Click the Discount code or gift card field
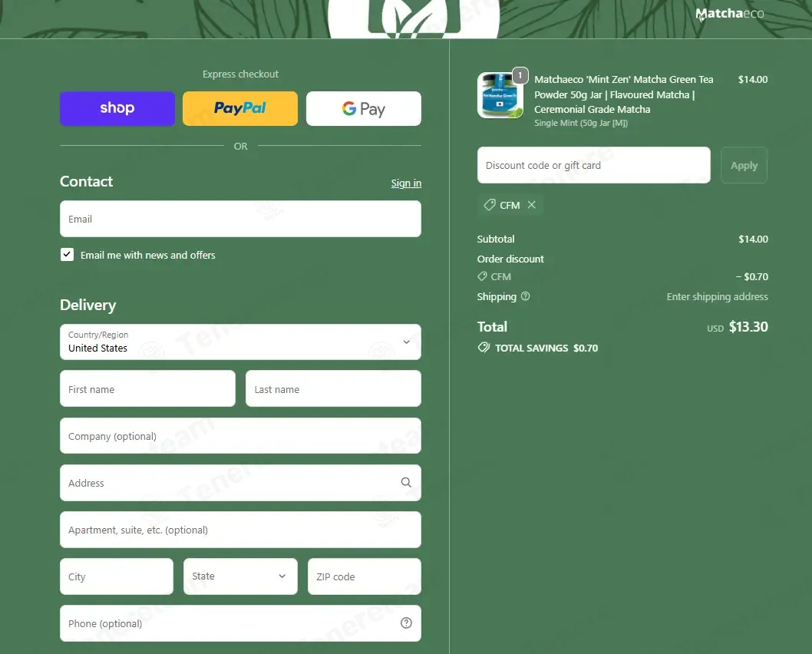This screenshot has height=654, width=812. tap(593, 165)
